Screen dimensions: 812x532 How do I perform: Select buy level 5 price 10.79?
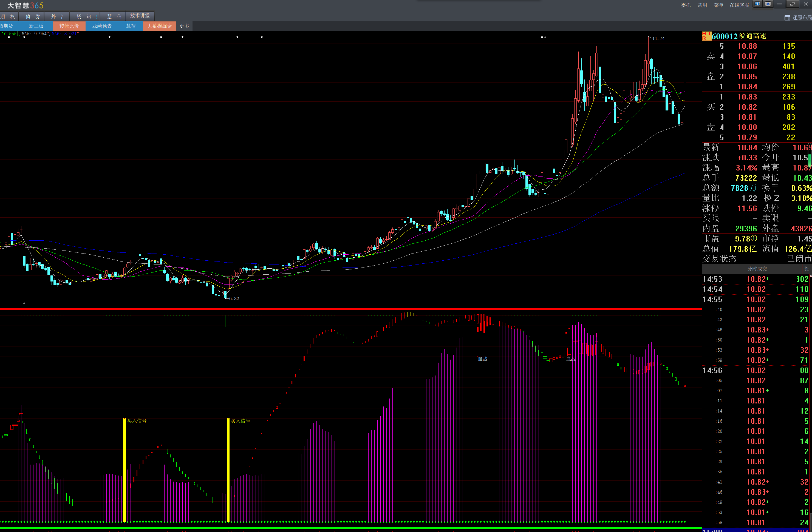(x=747, y=137)
